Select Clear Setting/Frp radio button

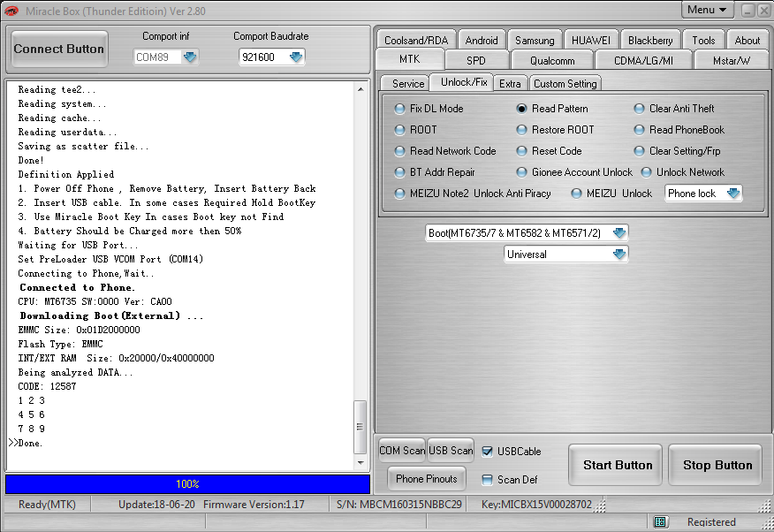(639, 151)
